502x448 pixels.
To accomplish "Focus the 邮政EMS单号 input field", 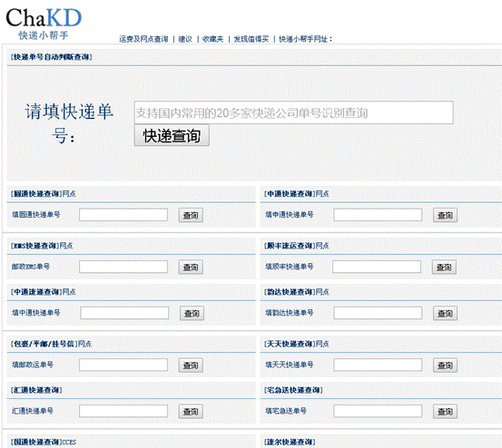I will tap(123, 267).
